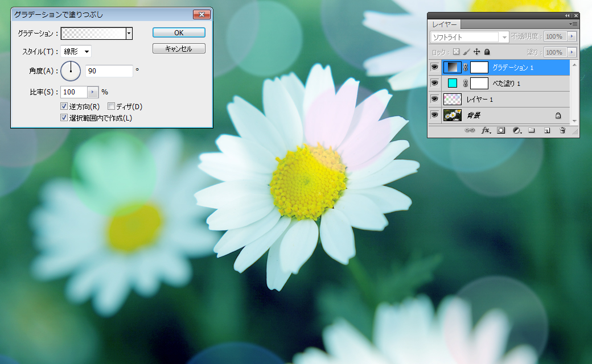
Task: Click the 比率 scale input field
Action: point(75,92)
